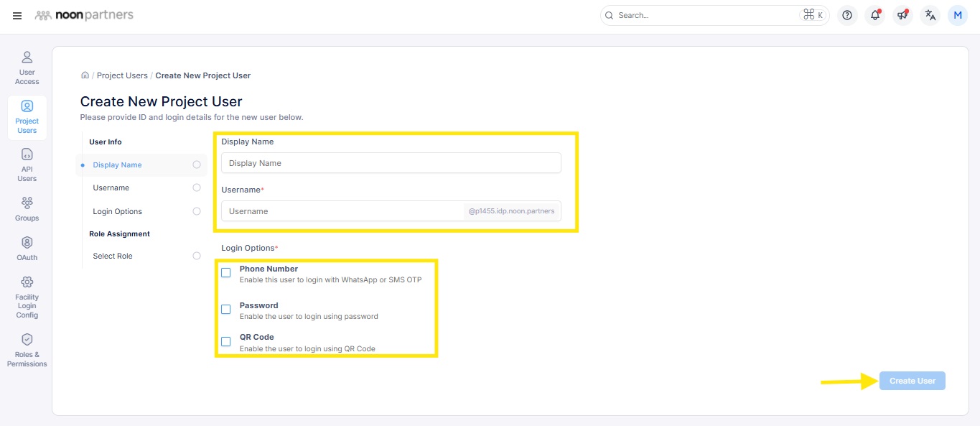Viewport: 980px width, 426px height.
Task: Open the user profile avatar M
Action: point(958,15)
